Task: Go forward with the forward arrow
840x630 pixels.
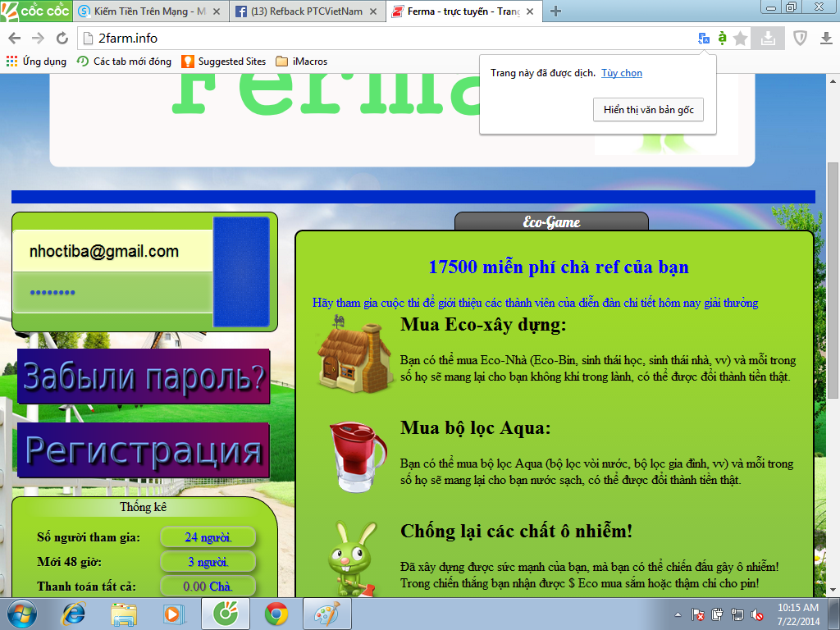Action: pyautogui.click(x=38, y=38)
